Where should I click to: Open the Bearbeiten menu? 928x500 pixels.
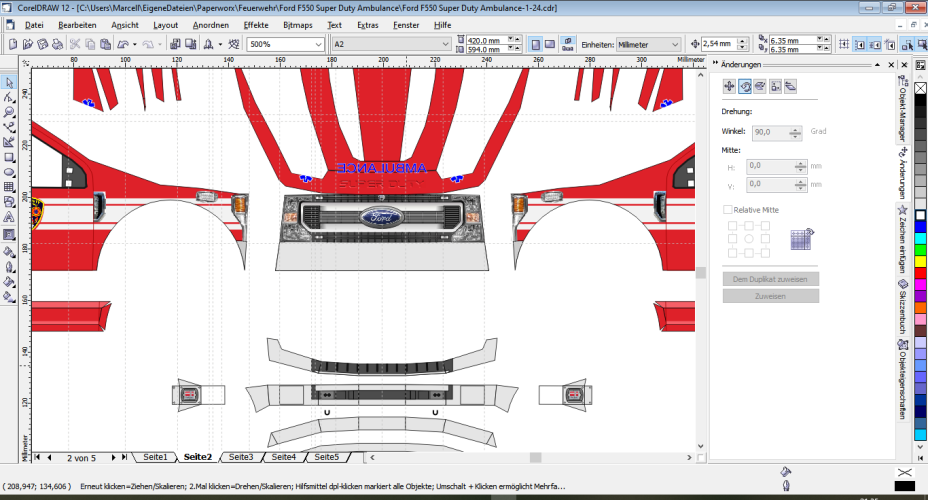[77, 25]
